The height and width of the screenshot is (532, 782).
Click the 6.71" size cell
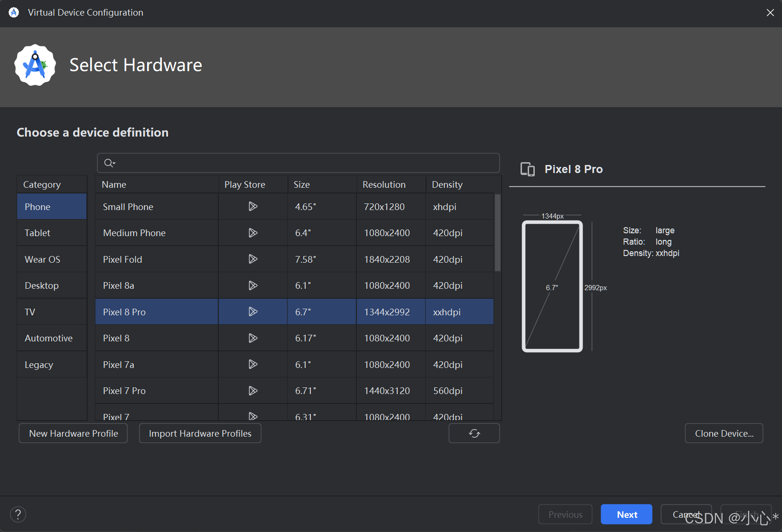click(322, 391)
